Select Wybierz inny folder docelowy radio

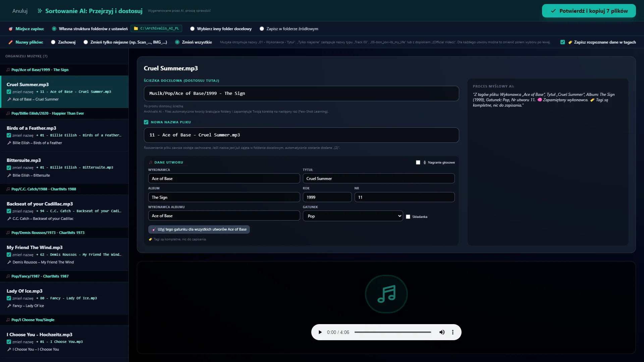192,29
